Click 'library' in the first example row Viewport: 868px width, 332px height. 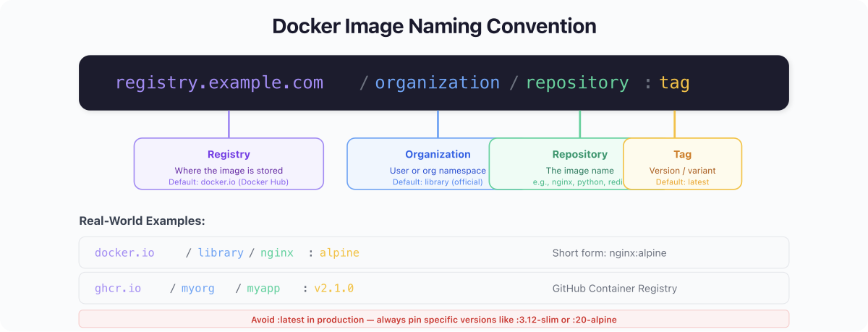[x=221, y=252]
